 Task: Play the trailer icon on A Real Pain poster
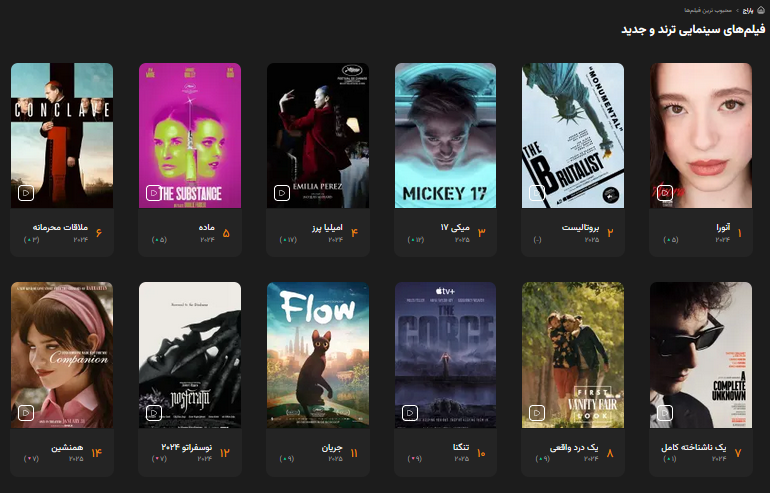pos(537,412)
